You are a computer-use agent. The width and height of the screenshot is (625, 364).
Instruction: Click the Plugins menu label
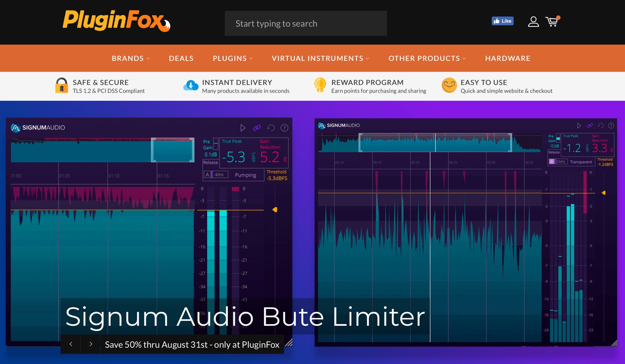(x=230, y=58)
